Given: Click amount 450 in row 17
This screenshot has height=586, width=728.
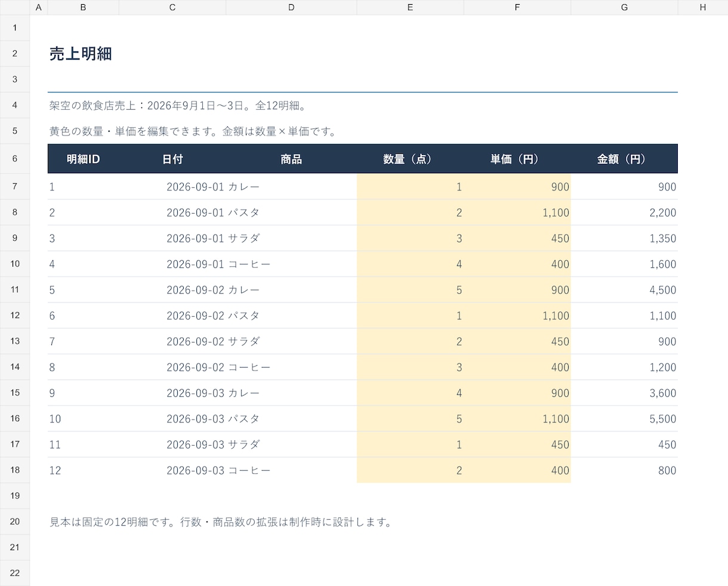Looking at the screenshot, I should tap(624, 445).
